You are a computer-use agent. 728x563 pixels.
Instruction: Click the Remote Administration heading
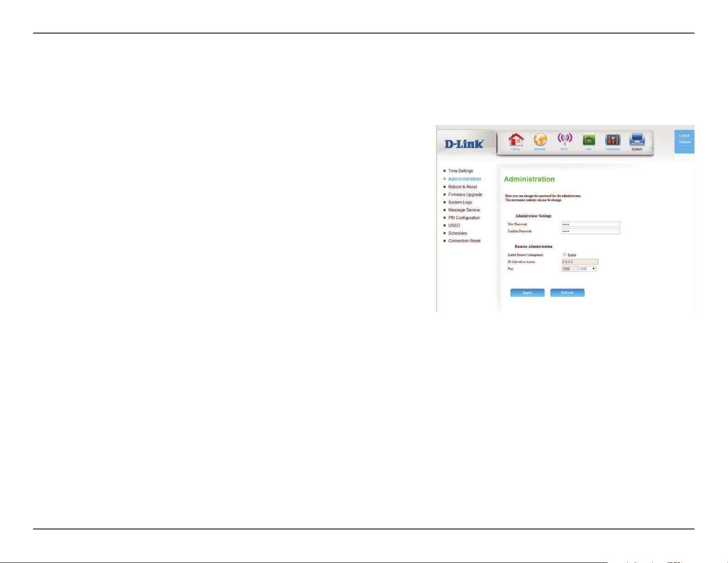[x=533, y=247]
